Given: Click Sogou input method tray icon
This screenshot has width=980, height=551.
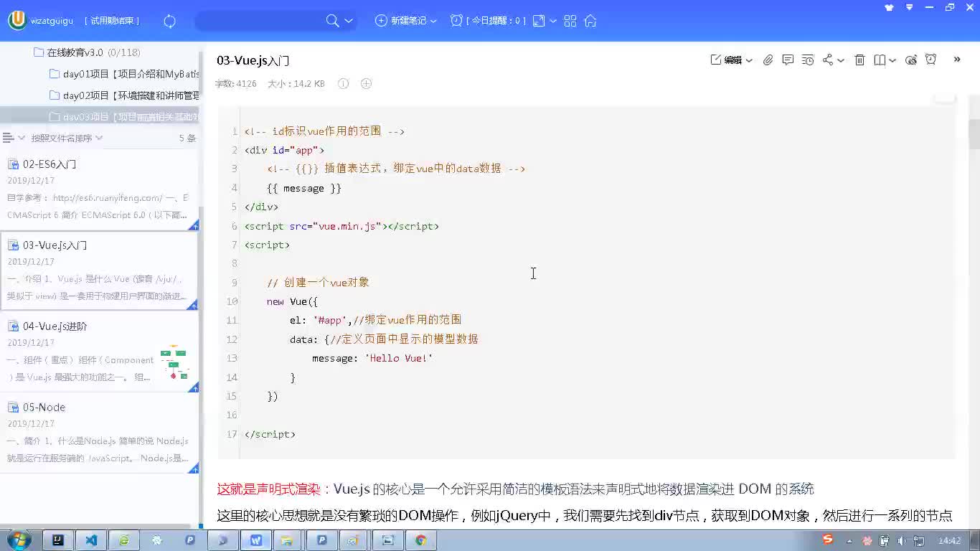Looking at the screenshot, I should point(828,540).
